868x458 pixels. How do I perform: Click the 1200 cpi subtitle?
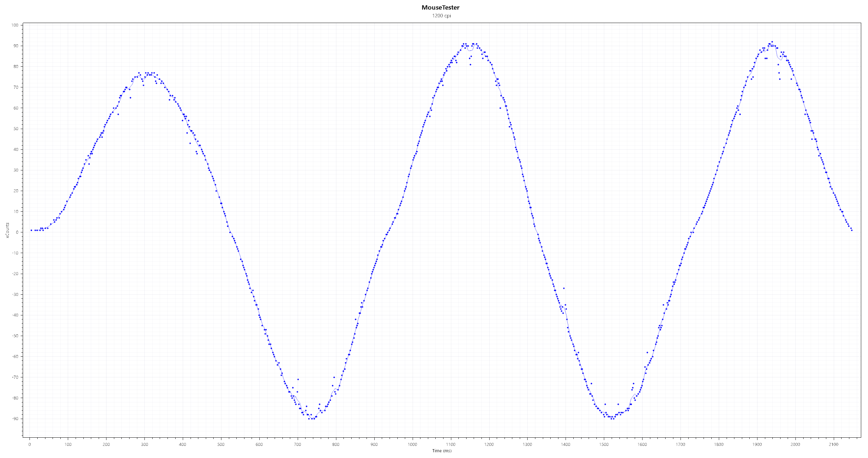coord(441,16)
